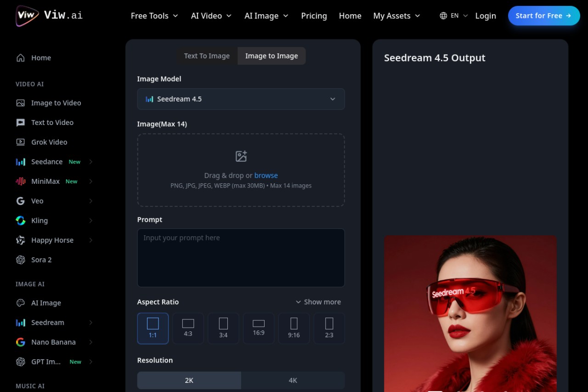Expand the Seedance sidebar chevron
Image resolution: width=588 pixels, height=392 pixels.
(91, 162)
